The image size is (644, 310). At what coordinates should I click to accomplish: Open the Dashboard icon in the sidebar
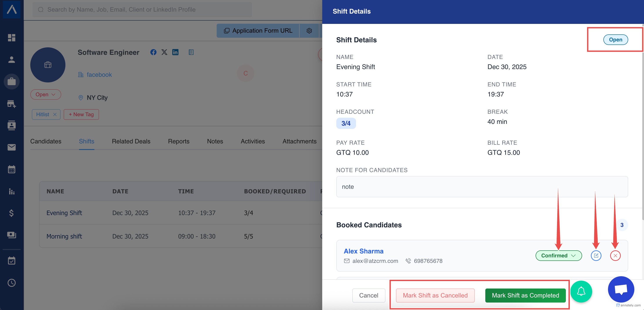[11, 37]
